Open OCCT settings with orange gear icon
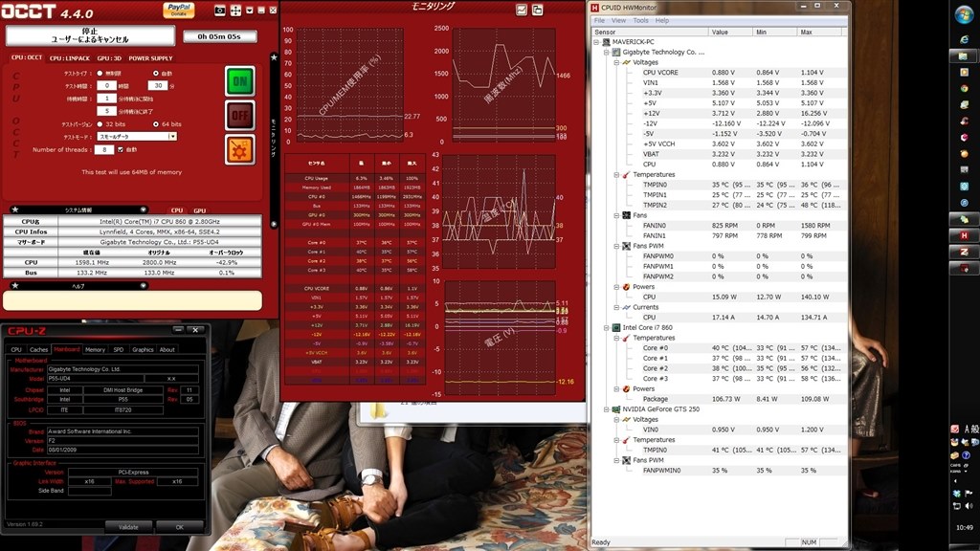The width and height of the screenshot is (980, 551). [240, 150]
